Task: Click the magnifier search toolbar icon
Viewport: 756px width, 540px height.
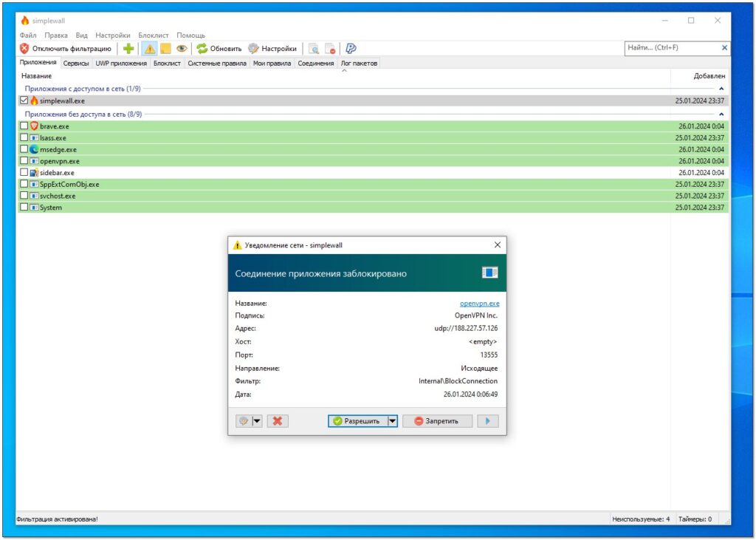Action: pyautogui.click(x=313, y=48)
